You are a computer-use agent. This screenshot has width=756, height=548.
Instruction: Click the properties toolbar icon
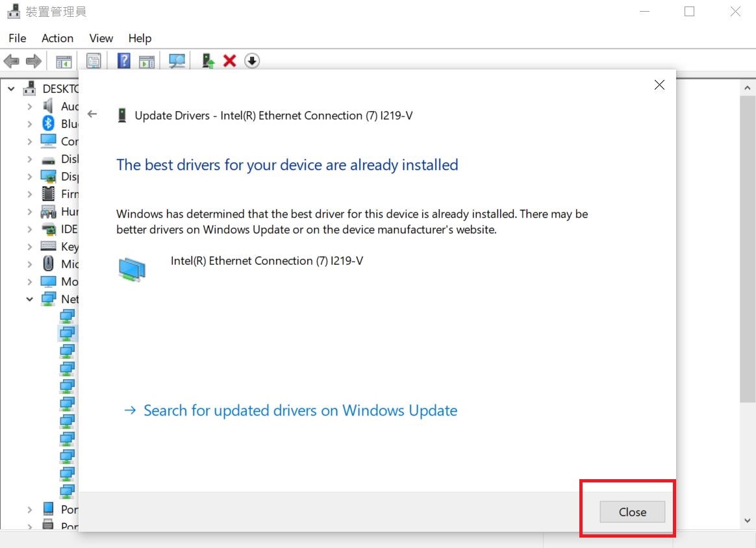94,60
